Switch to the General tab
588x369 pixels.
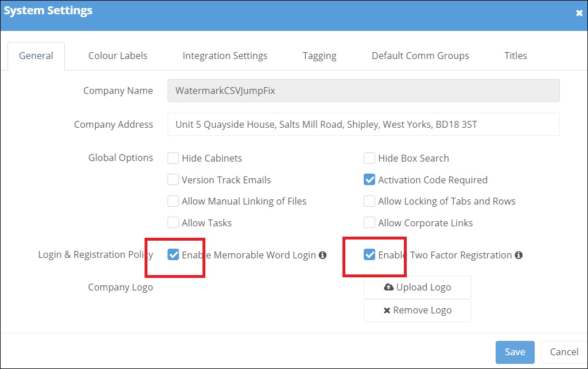36,56
